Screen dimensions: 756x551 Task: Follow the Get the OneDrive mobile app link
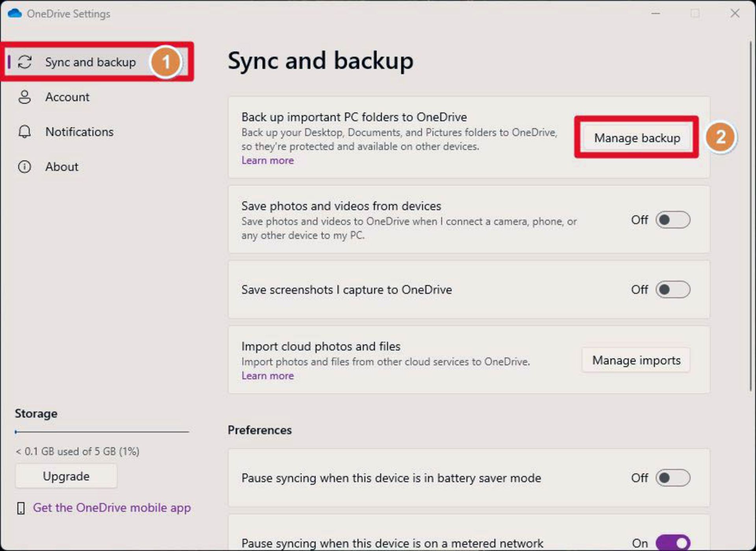(x=112, y=508)
